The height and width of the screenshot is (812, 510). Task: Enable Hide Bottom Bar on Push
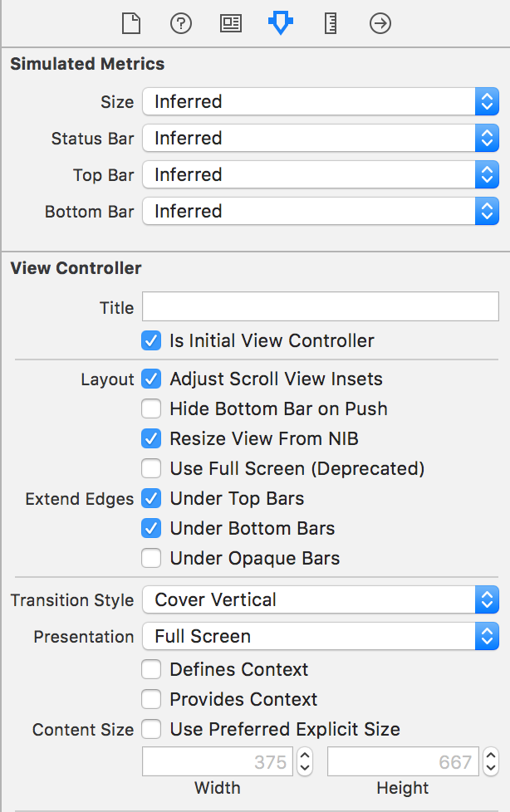click(151, 408)
